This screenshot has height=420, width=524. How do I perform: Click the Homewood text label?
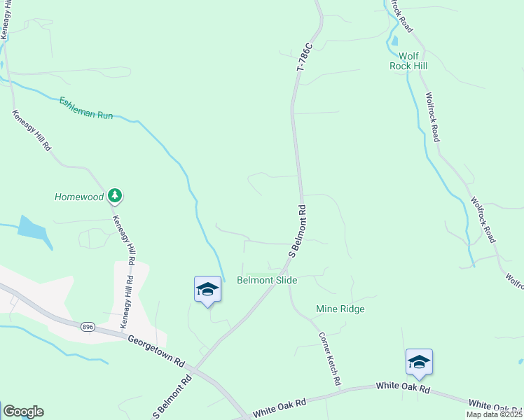[x=79, y=197]
